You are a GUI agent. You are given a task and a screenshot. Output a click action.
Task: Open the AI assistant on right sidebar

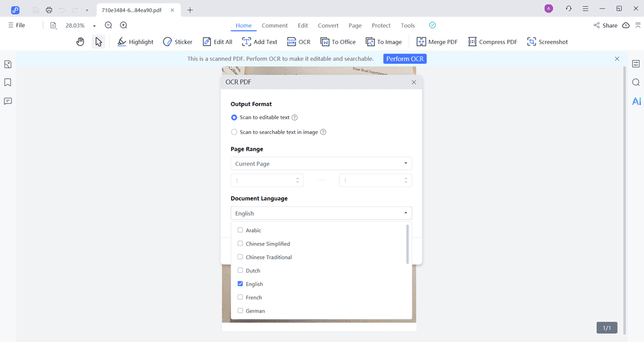tap(636, 101)
